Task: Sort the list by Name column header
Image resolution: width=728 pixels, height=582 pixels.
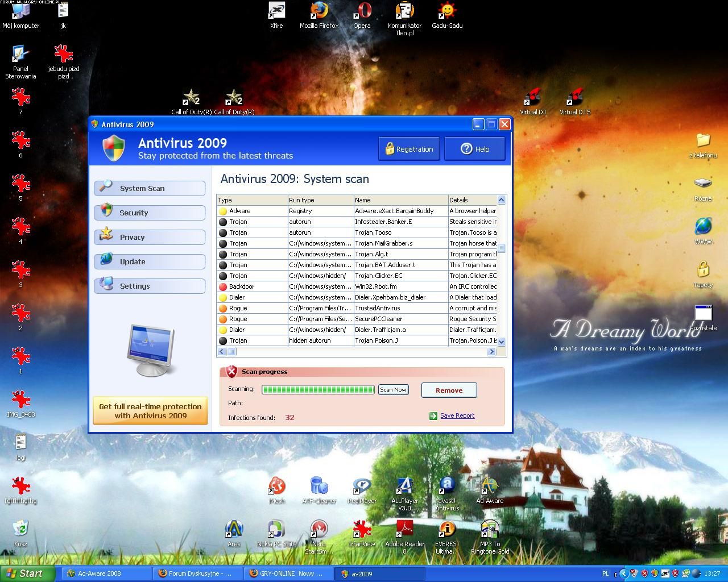Action: 401,200
